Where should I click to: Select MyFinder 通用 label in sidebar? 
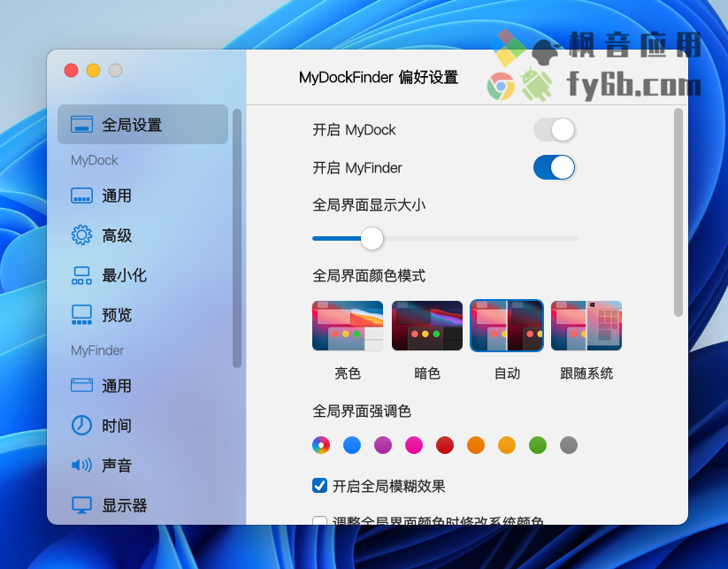117,386
